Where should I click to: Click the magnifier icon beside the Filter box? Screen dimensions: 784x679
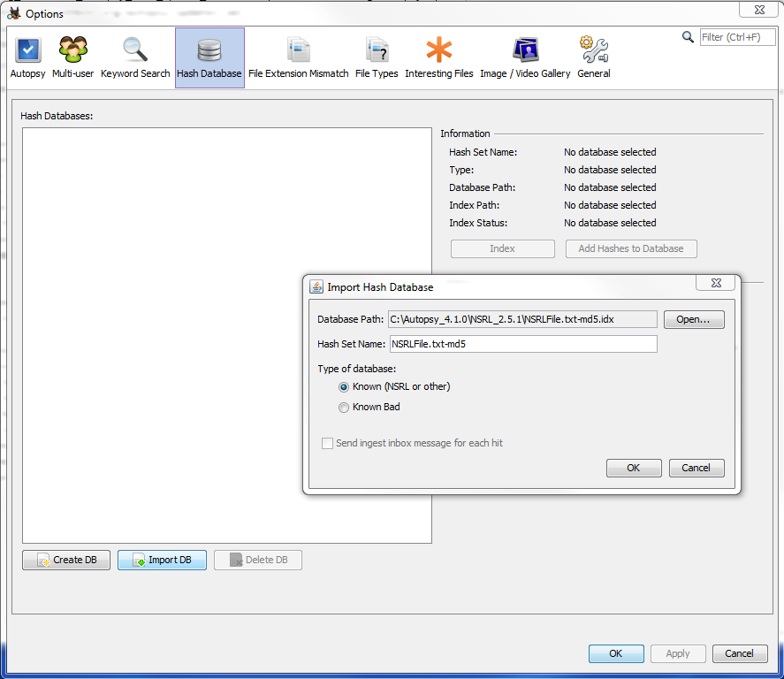(x=689, y=37)
